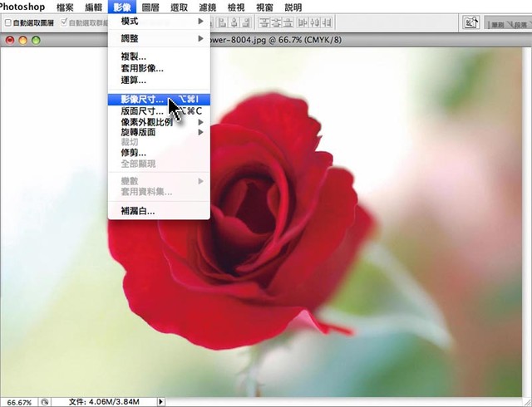Choose 影像尺寸... from the menu
The image size is (532, 407).
click(143, 99)
